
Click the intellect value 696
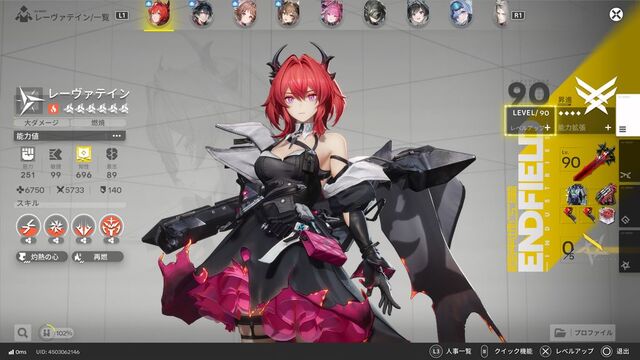(84, 175)
